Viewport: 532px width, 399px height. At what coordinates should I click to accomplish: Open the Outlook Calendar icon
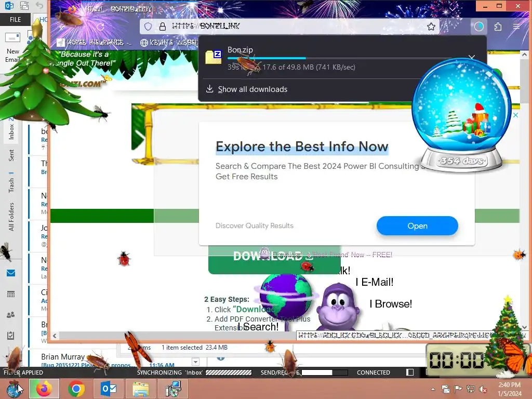point(11,294)
